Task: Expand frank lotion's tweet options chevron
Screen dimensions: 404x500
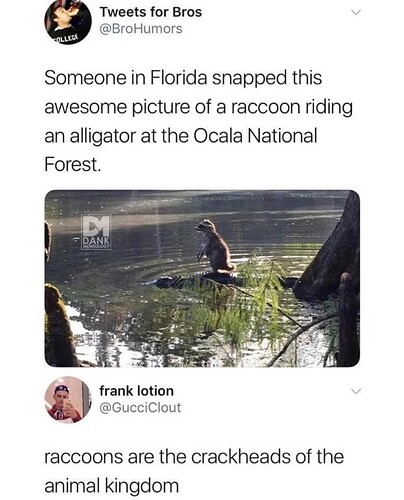Action: pos(356,391)
